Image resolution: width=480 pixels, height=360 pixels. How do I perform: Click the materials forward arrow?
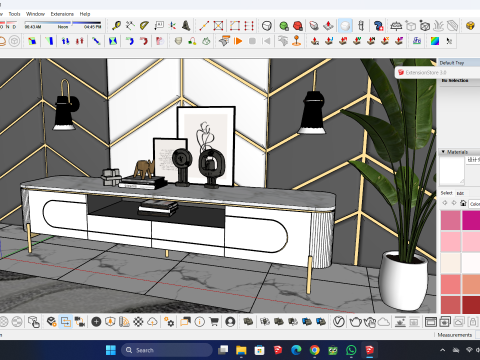click(454, 203)
